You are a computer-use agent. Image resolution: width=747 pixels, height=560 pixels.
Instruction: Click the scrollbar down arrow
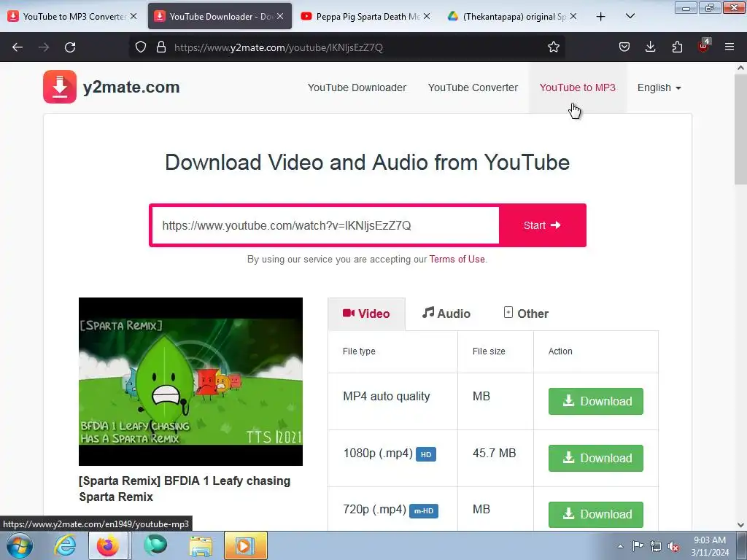tap(740, 525)
